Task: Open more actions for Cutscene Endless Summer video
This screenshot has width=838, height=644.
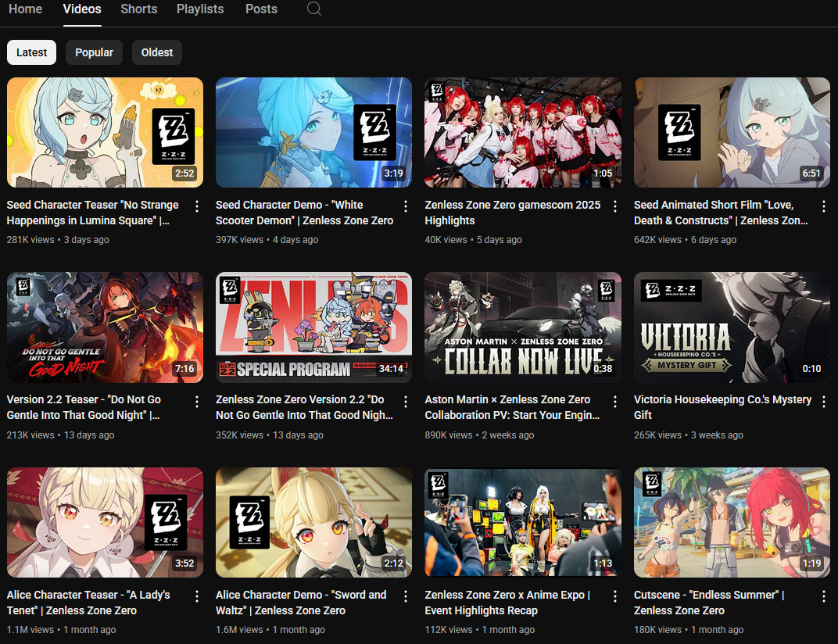Action: [824, 596]
